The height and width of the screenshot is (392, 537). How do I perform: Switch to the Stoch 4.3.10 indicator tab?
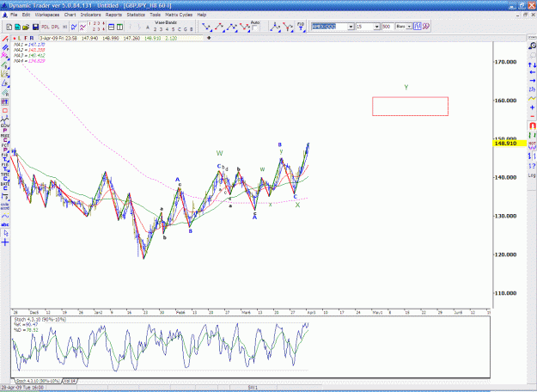point(37,381)
